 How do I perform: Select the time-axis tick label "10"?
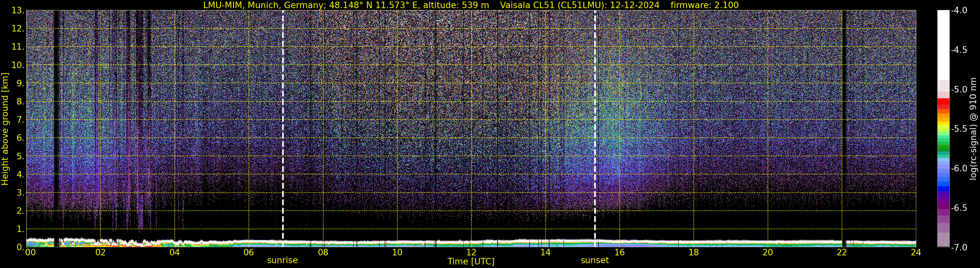tap(397, 252)
